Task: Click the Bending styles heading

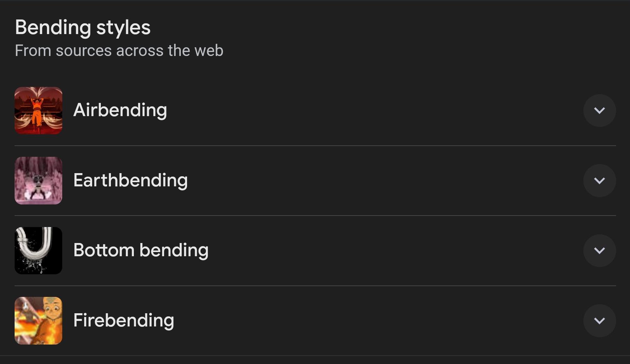Action: [x=83, y=27]
